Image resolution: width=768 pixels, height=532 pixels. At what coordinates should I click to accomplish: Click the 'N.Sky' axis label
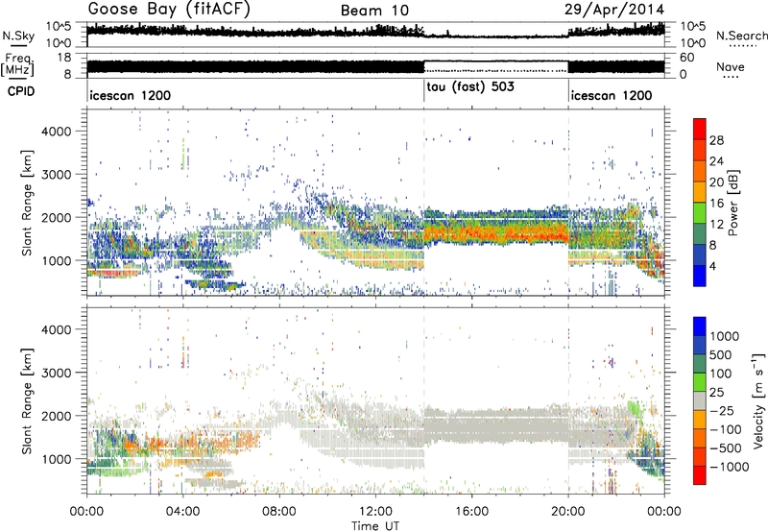(x=18, y=36)
